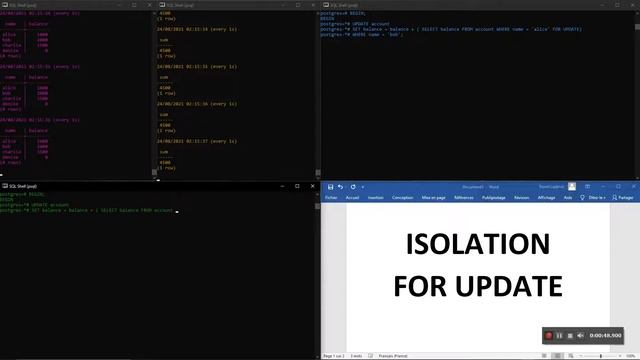Click the 100% zoom level in Word
Screen dimensions: 640x360
(x=631, y=356)
